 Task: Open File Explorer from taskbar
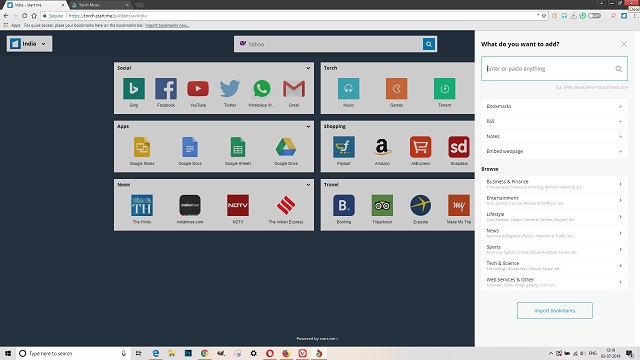[x=172, y=353]
